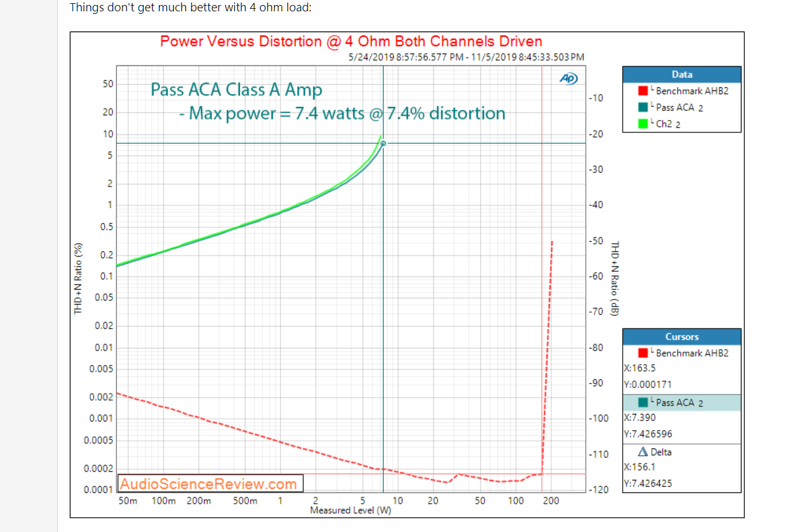This screenshot has height=532, width=805.
Task: Click the '-10' dB tick on right axis
Action: tap(596, 98)
